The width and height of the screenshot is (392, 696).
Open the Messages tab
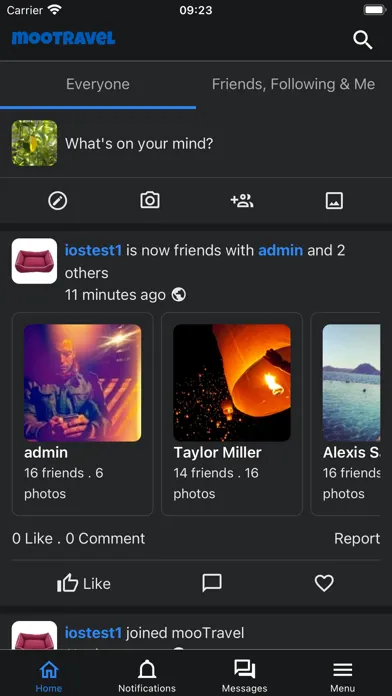point(245,675)
